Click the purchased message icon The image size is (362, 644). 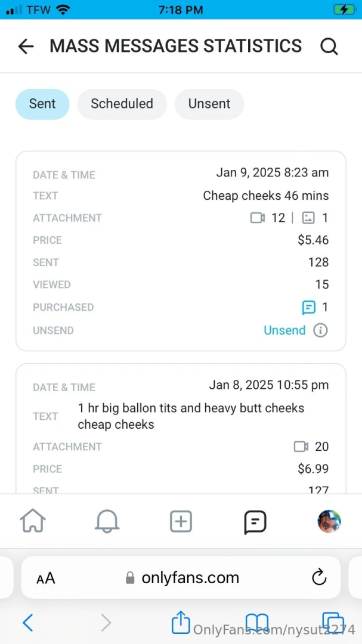pos(308,307)
